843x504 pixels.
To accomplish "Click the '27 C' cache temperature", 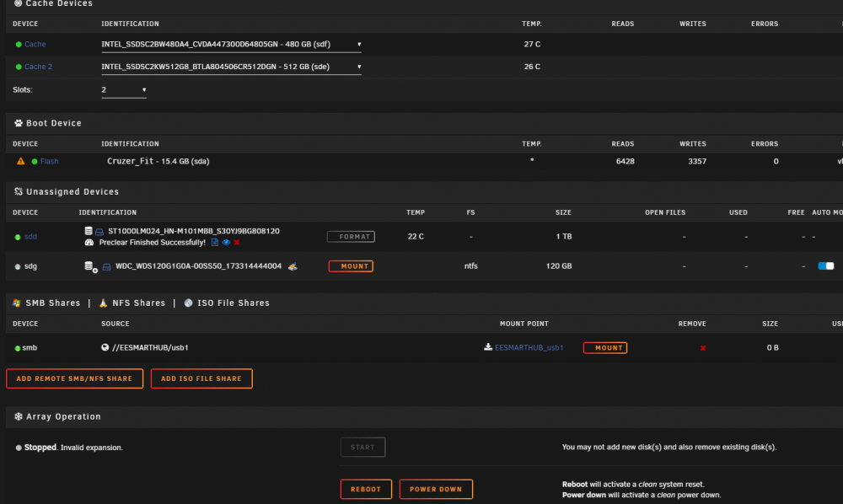I will point(532,44).
